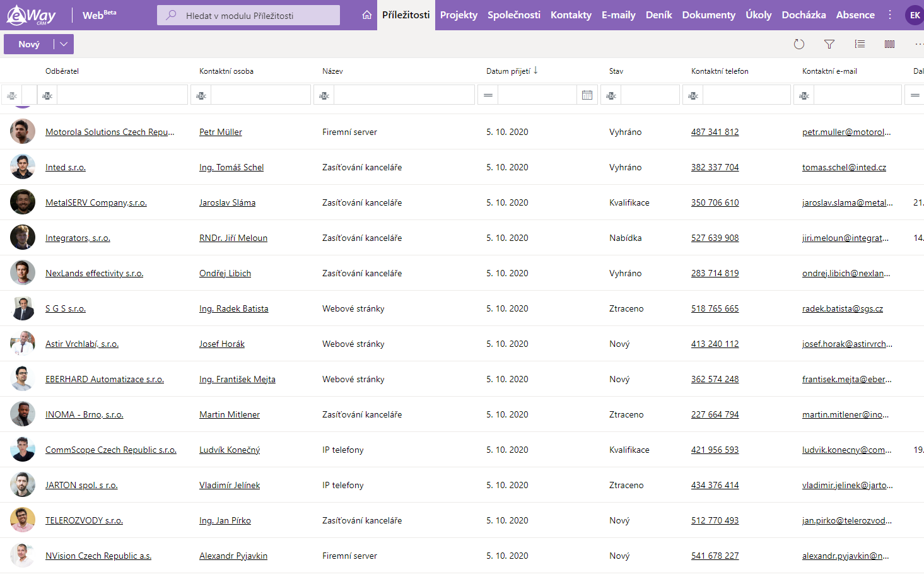Viewport: 924px width, 584px height.
Task: Select the Nabídka status of Integrators row
Action: point(626,238)
